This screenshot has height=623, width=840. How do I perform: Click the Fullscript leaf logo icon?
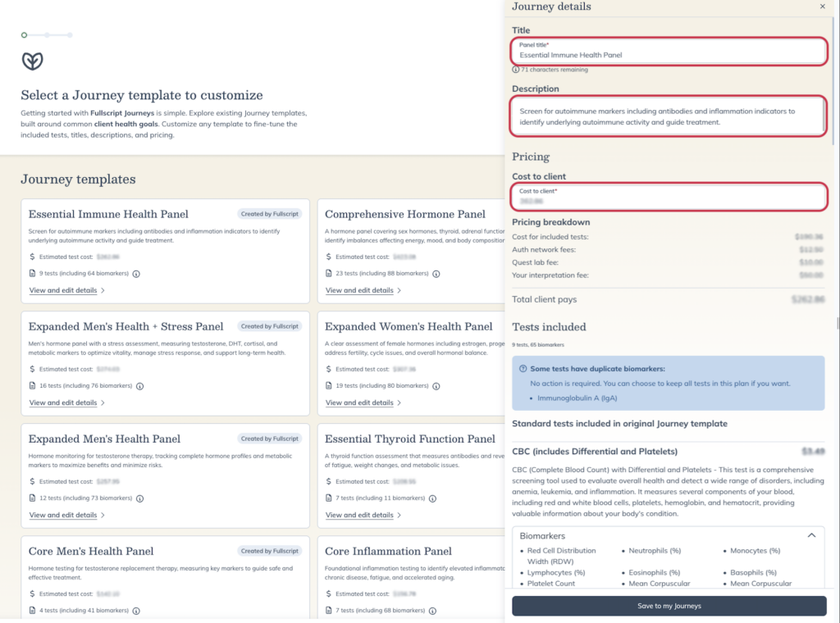pyautogui.click(x=34, y=61)
